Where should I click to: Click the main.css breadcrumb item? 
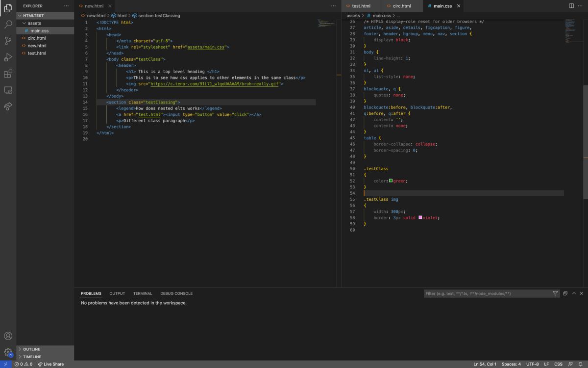(378, 16)
